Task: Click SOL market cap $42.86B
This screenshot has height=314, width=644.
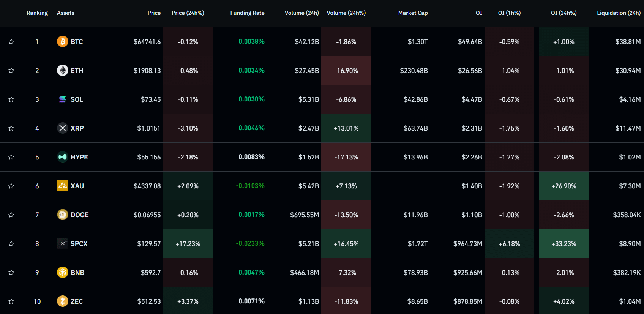Action: coord(416,99)
